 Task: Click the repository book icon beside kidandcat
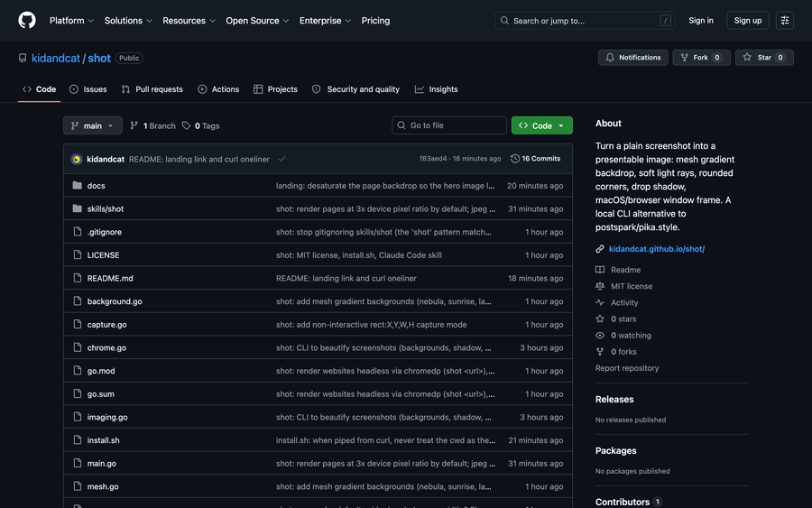pyautogui.click(x=23, y=58)
